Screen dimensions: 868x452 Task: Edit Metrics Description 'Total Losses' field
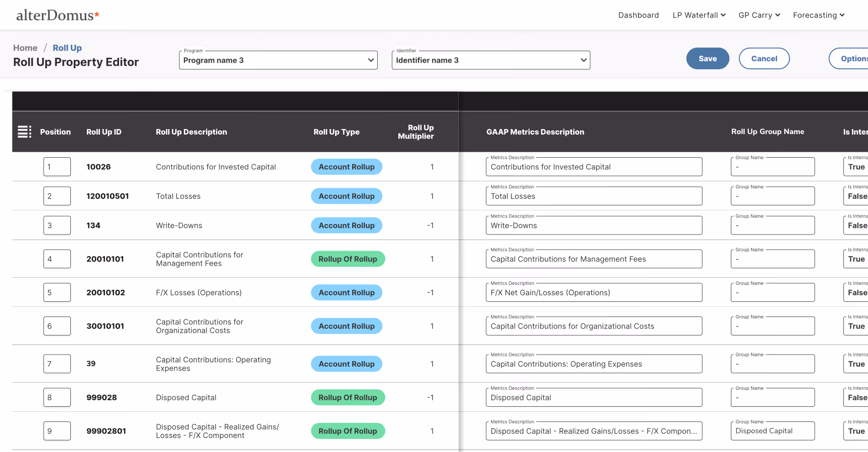pos(594,196)
